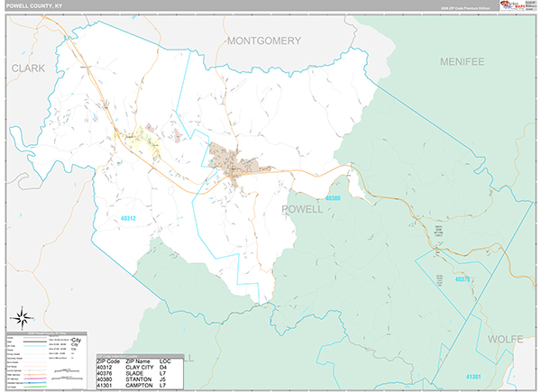The image size is (541, 392).
Task: Click the POWELL county name label
Action: point(302,209)
